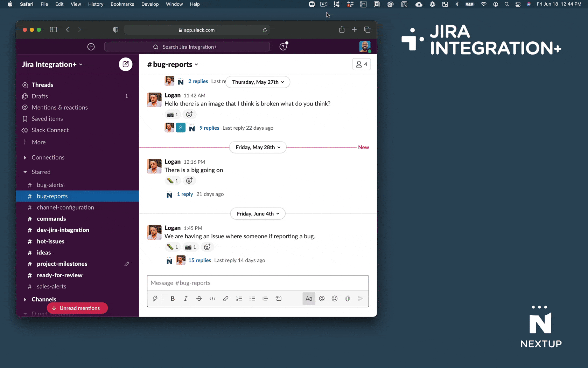Open 15 replies thread link

(x=199, y=260)
